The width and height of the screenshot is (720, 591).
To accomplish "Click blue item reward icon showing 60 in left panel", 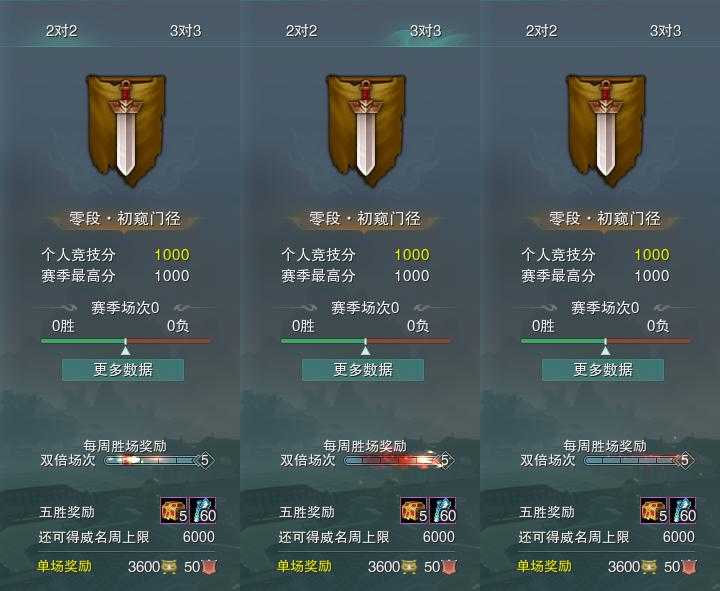I will point(202,511).
